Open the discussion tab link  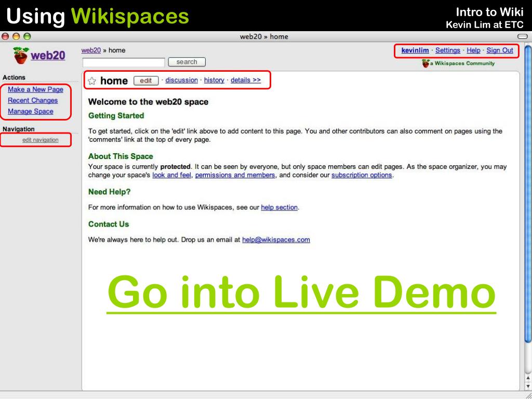tap(181, 80)
